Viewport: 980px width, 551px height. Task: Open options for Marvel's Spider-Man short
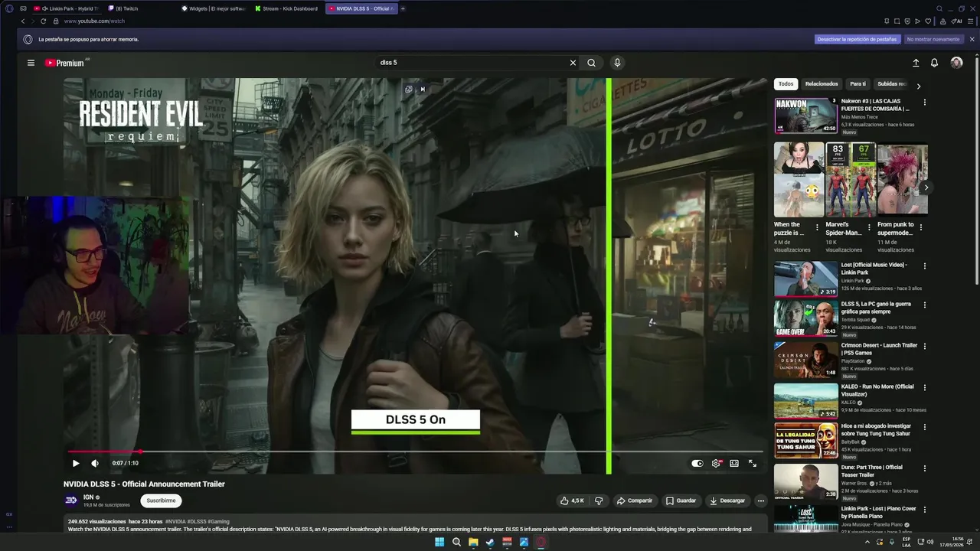click(869, 227)
